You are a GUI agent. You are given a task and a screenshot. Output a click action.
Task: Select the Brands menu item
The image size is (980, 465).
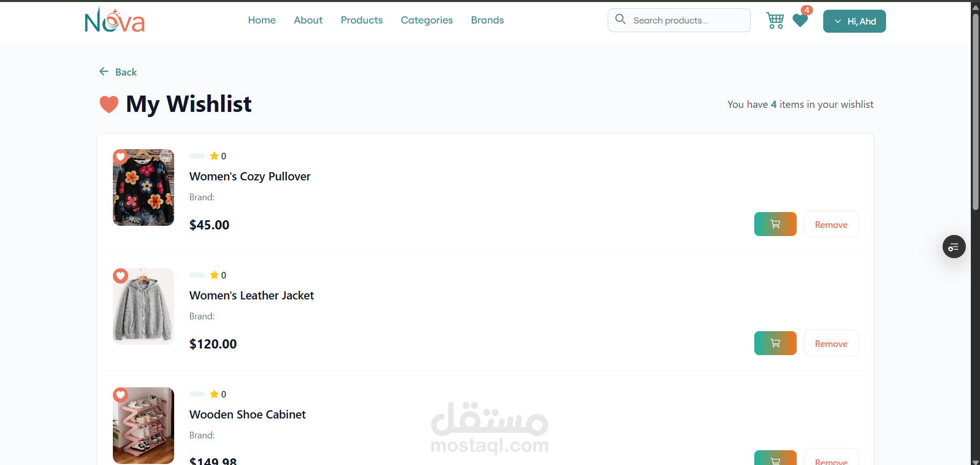[487, 20]
